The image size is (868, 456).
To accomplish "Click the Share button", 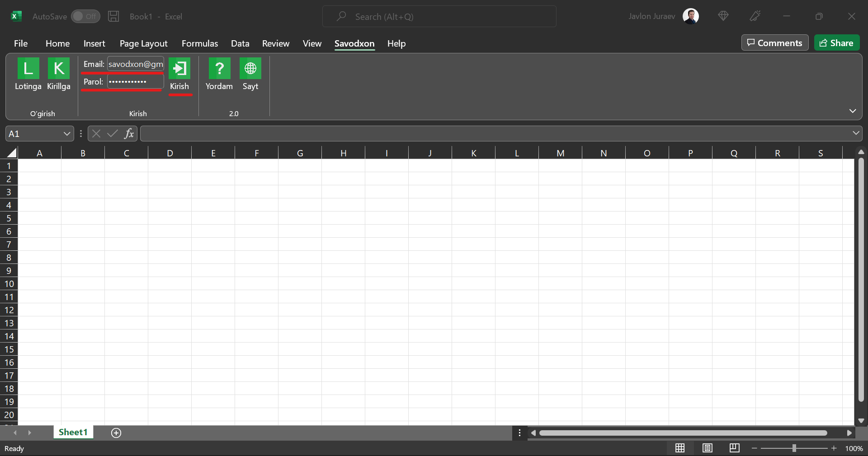I will point(836,43).
